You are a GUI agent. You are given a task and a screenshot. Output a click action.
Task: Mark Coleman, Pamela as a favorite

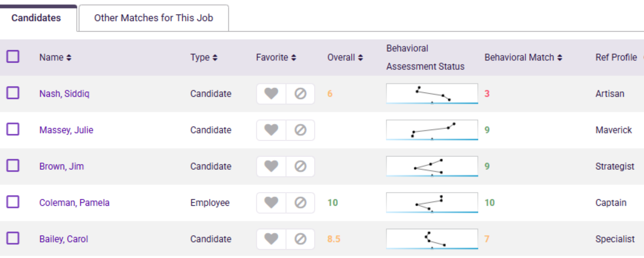pyautogui.click(x=271, y=202)
